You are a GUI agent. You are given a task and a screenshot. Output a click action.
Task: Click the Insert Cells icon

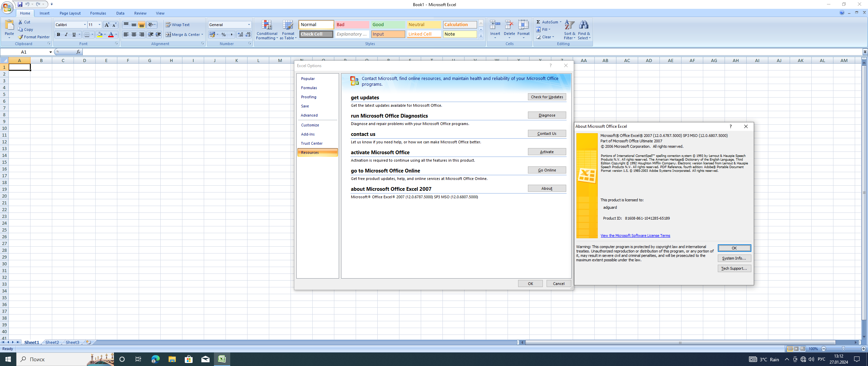pos(495,25)
